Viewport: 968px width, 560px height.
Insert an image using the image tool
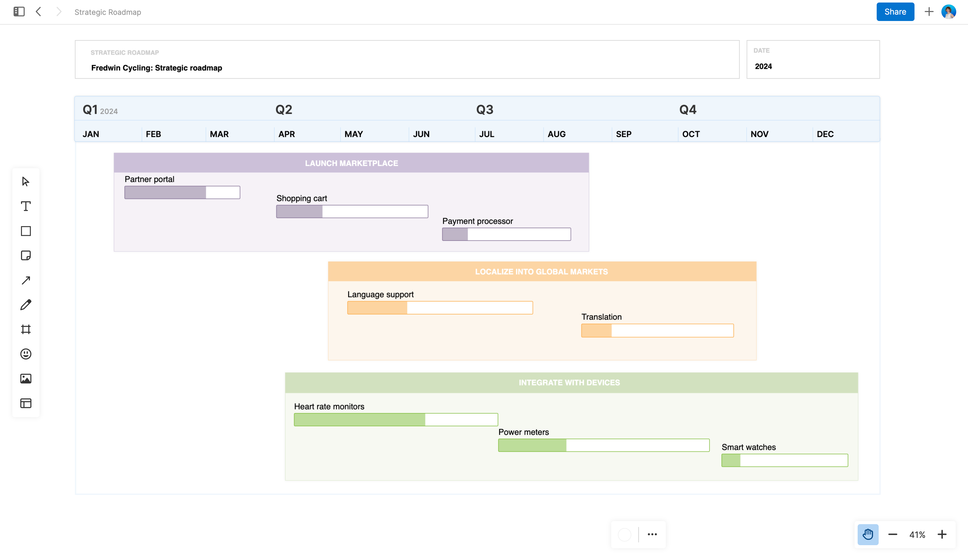point(25,378)
